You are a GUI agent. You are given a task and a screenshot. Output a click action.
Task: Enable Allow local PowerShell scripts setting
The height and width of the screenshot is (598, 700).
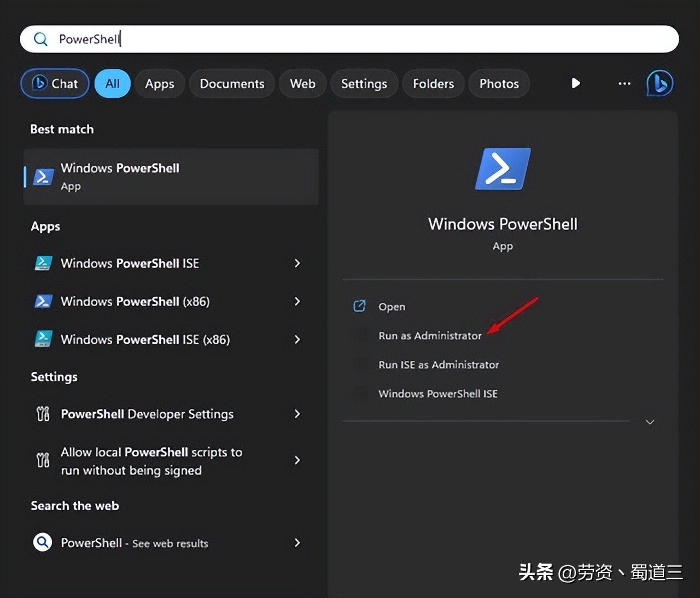click(151, 461)
